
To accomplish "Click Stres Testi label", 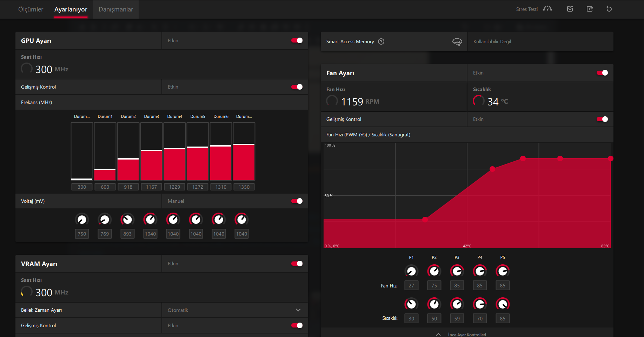I will [x=527, y=9].
